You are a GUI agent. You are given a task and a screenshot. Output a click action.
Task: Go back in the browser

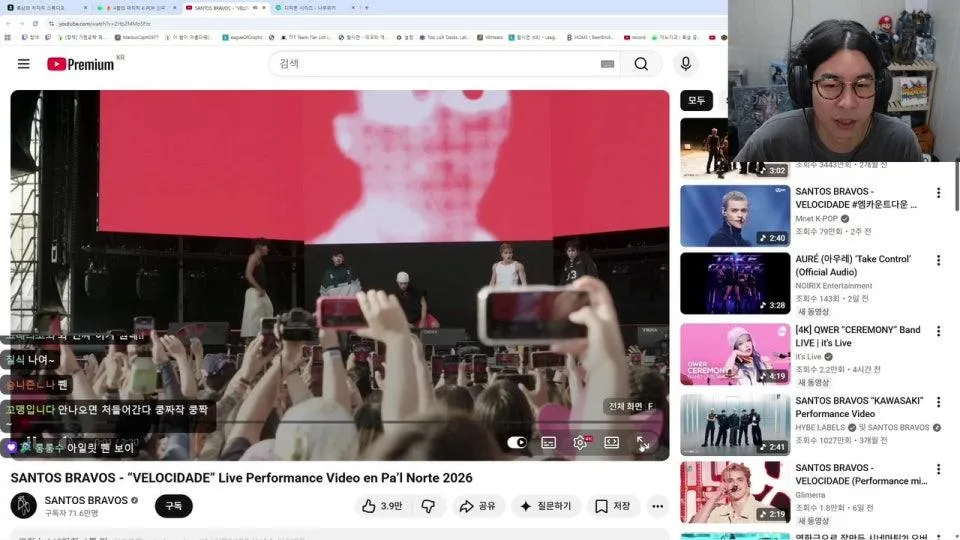point(8,23)
